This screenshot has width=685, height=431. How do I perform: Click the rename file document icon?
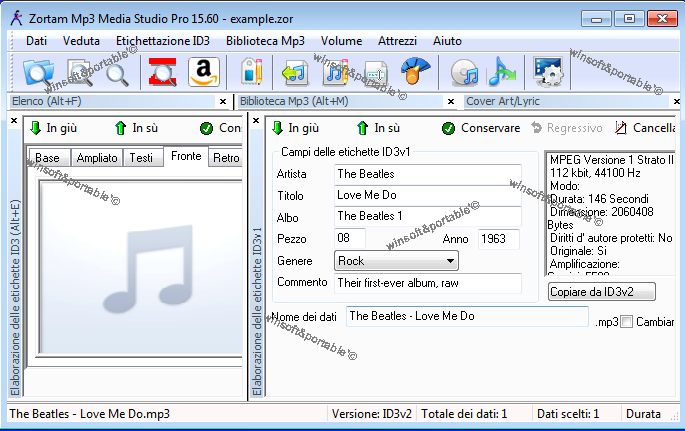[x=376, y=74]
